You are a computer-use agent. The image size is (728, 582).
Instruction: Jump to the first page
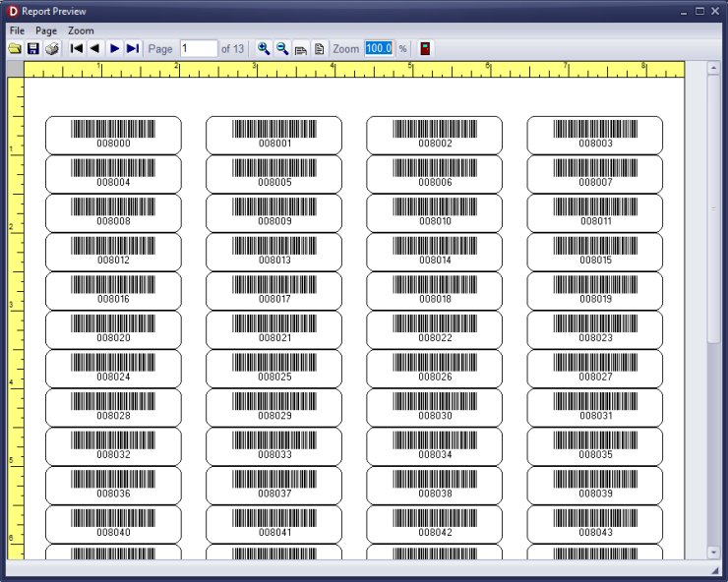77,48
